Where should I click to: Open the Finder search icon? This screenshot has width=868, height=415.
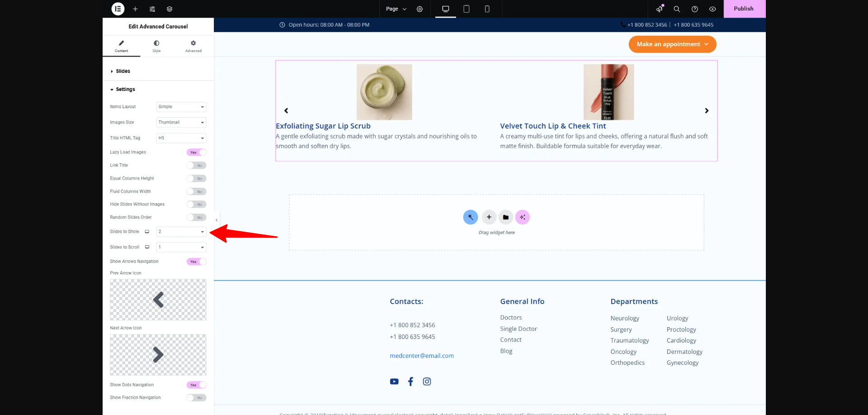tap(677, 9)
